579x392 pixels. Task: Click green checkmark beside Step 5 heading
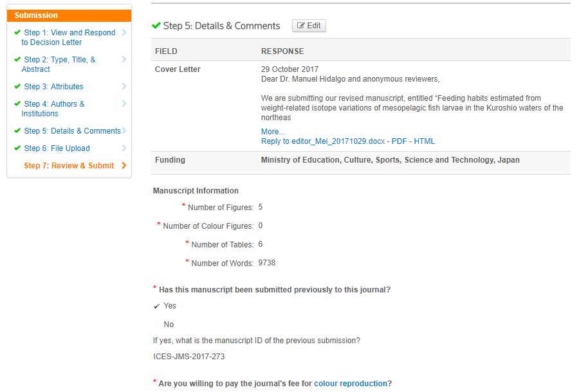[156, 26]
